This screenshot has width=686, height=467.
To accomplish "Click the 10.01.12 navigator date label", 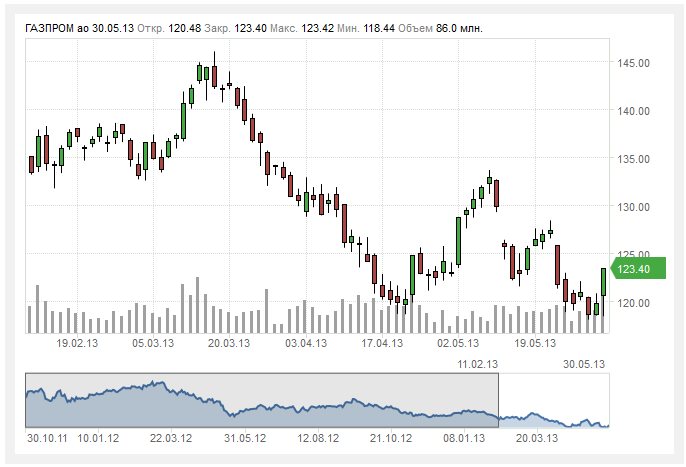I will (98, 438).
